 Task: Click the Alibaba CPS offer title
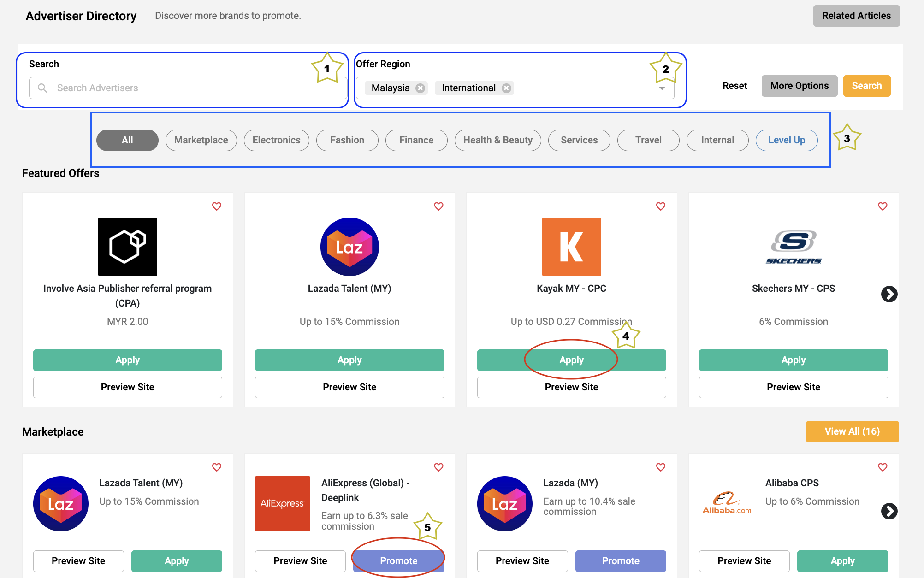[792, 483]
